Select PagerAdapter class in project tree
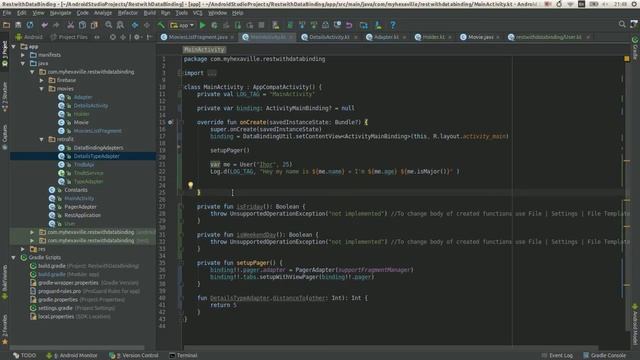 tap(80, 207)
